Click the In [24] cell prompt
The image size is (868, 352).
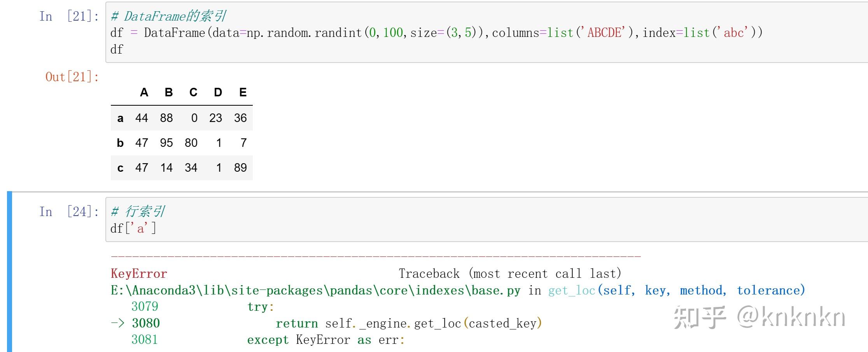point(68,212)
